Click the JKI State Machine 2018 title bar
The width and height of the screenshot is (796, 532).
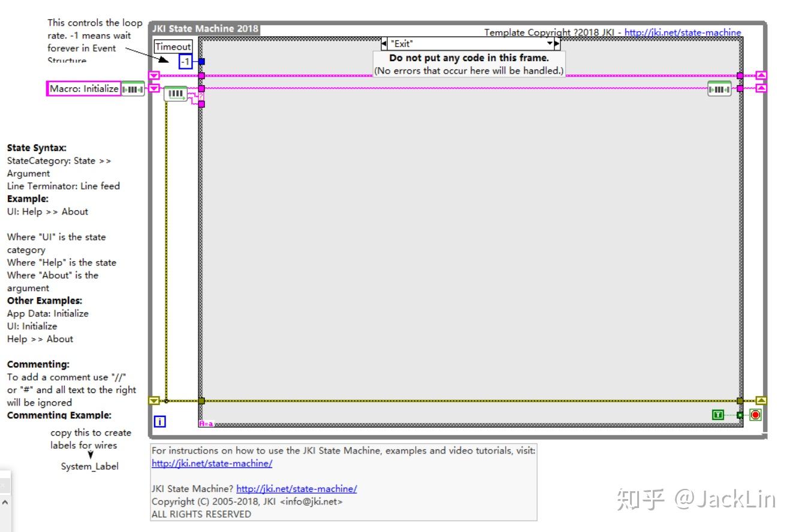tap(204, 28)
